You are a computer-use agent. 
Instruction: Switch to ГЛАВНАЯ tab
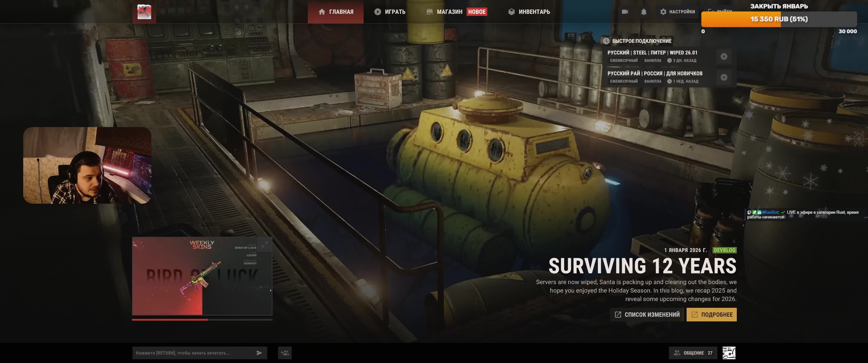(336, 12)
